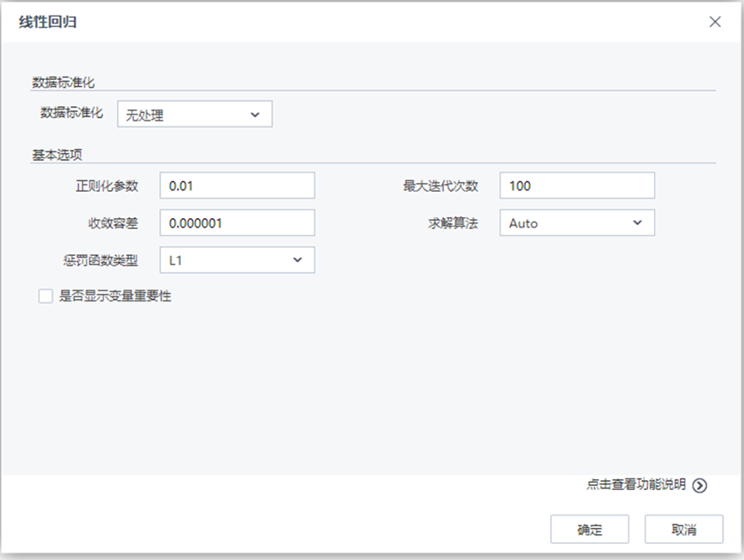Screen dimensions: 744x560
Task: Enable the 是否显示变量重要性 checkbox
Action: [x=45, y=296]
